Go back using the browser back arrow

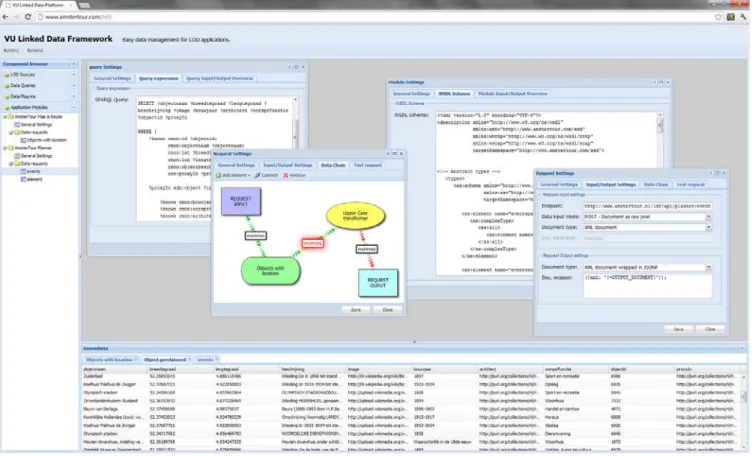click(6, 17)
